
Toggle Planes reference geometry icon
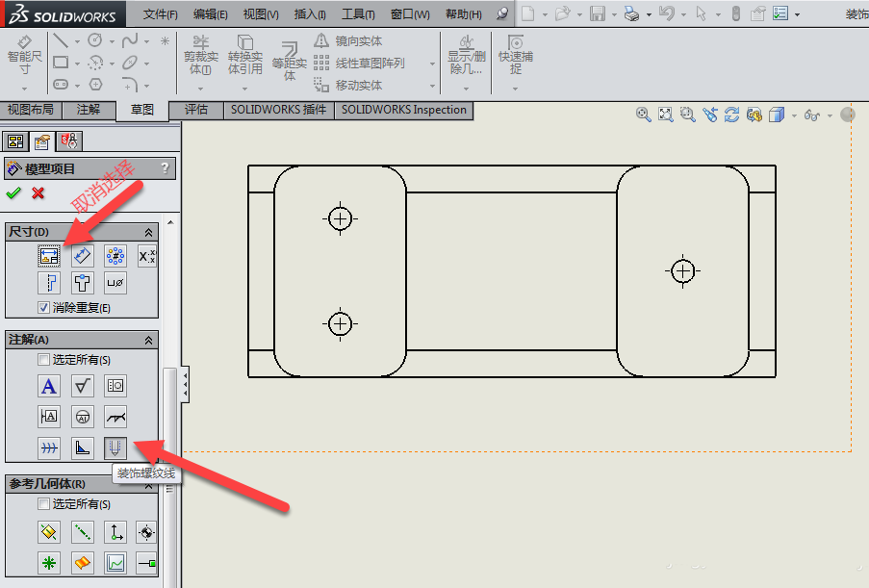tap(49, 532)
